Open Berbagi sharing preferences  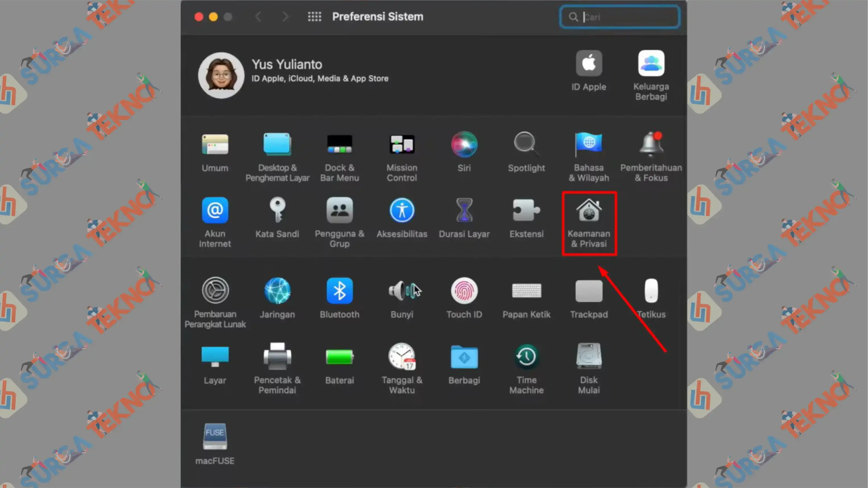[464, 357]
